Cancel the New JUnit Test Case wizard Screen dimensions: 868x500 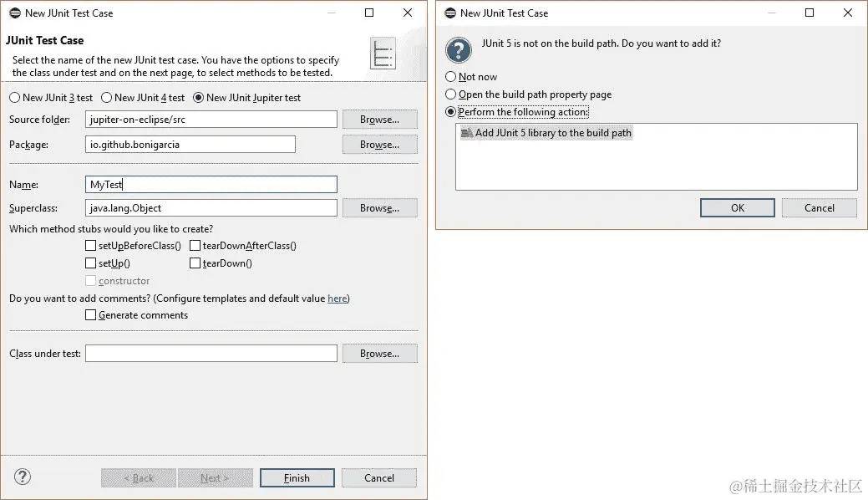pyautogui.click(x=379, y=477)
